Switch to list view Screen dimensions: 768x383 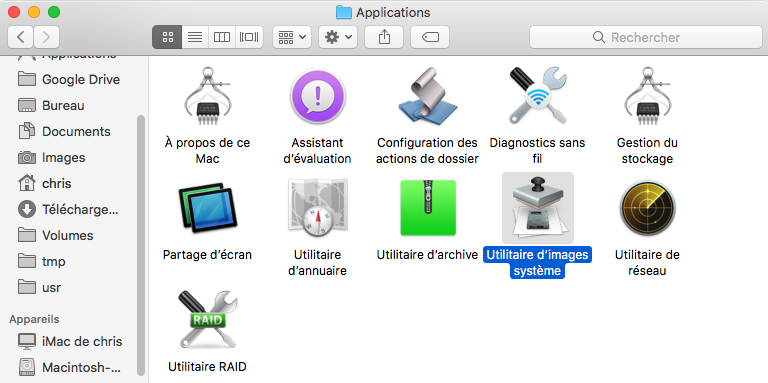195,37
